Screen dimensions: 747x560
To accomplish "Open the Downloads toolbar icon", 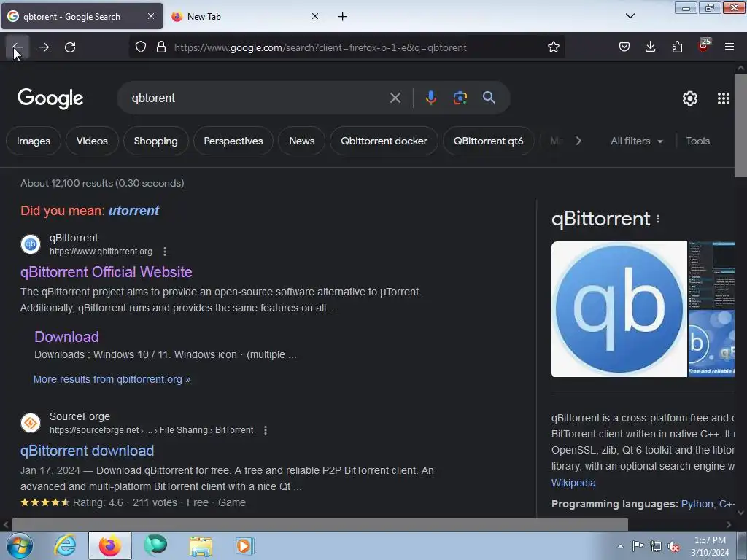I will click(650, 47).
